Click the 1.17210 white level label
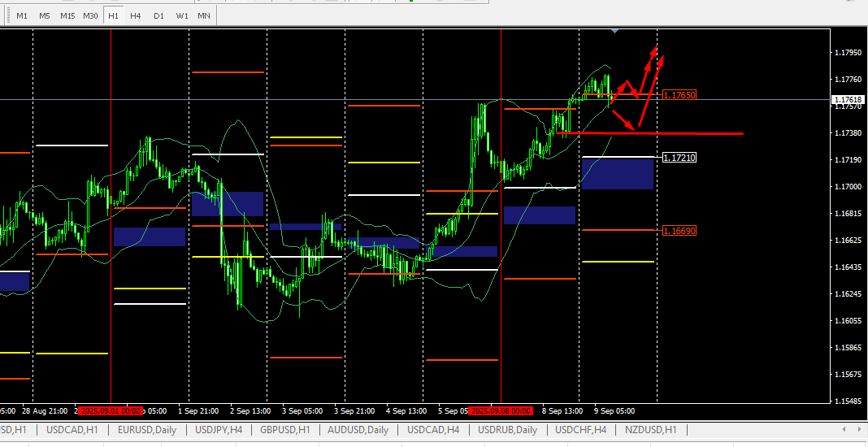This screenshot has height=447, width=868. (x=679, y=158)
